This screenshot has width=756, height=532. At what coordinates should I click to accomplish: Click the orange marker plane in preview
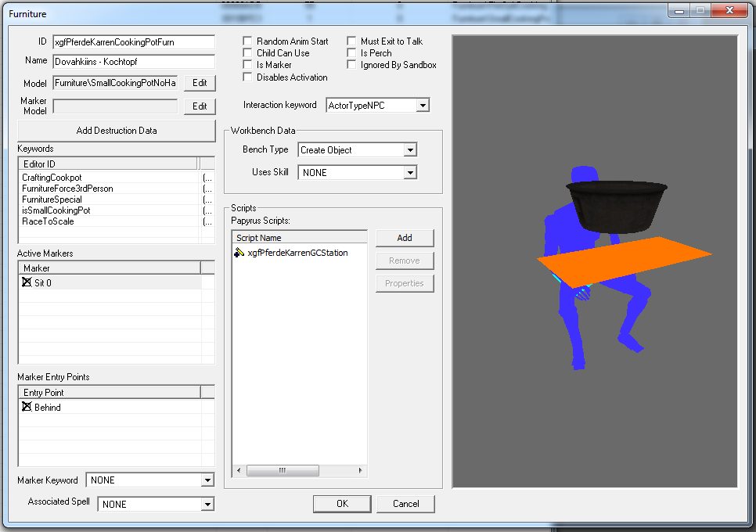[x=626, y=261]
